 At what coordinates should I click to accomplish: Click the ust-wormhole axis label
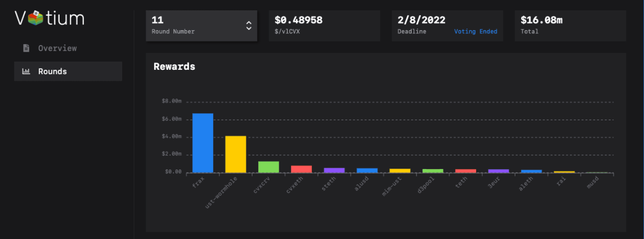(x=221, y=193)
